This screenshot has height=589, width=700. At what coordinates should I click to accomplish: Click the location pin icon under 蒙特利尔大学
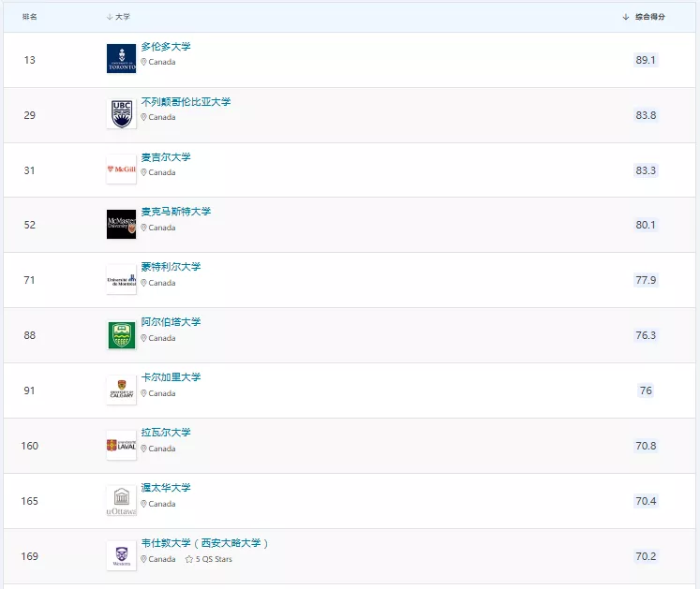pyautogui.click(x=143, y=283)
